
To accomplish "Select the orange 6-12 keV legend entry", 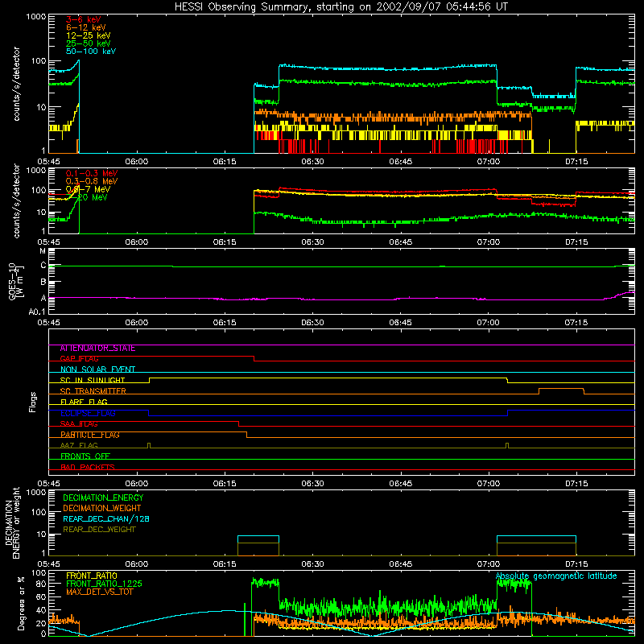I will coord(86,27).
